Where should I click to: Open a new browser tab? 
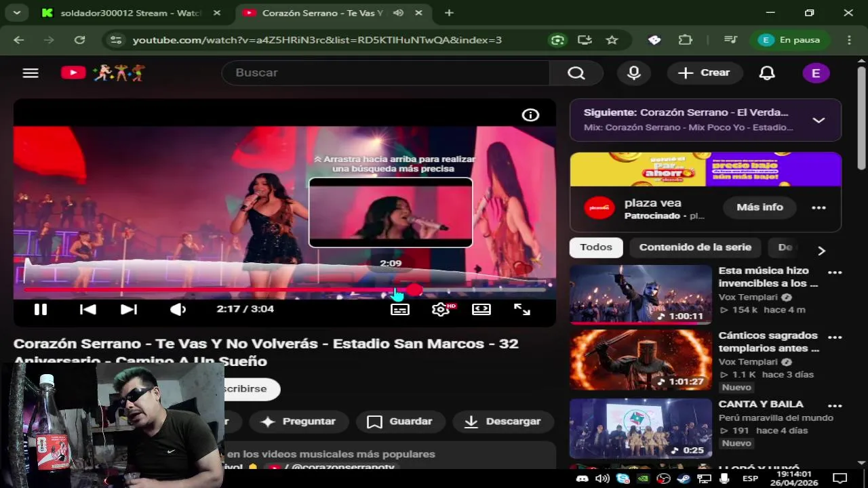tap(449, 13)
